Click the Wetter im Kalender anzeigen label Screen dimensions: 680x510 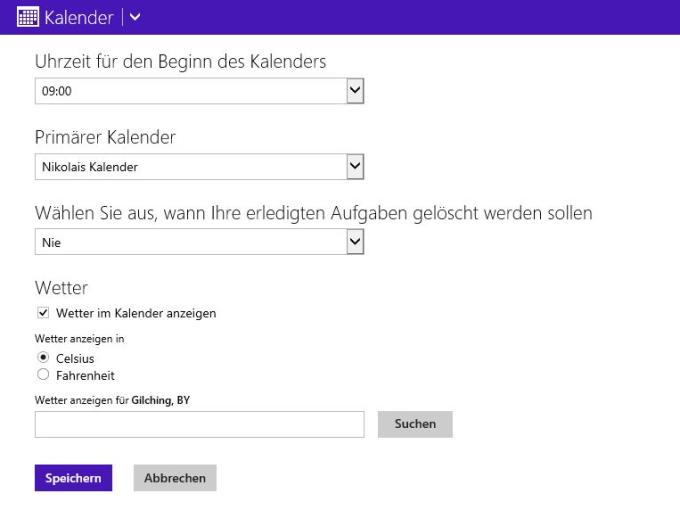coord(136,313)
